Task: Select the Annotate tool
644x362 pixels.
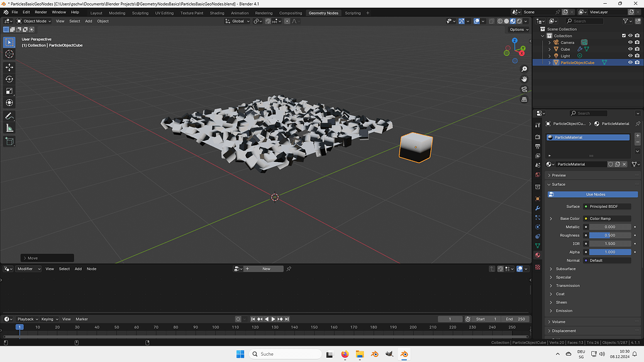Action: pos(9,116)
